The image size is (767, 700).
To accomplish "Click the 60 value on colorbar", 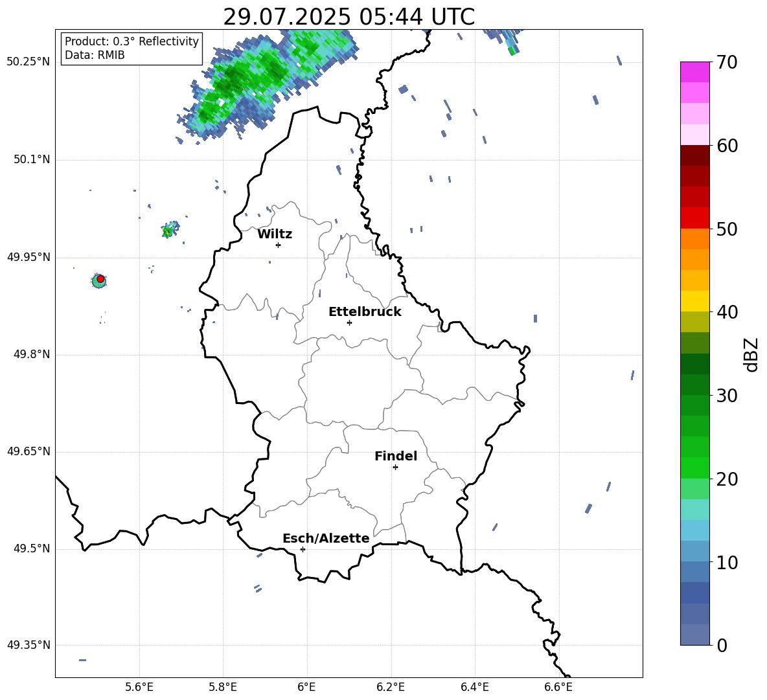I will (726, 146).
